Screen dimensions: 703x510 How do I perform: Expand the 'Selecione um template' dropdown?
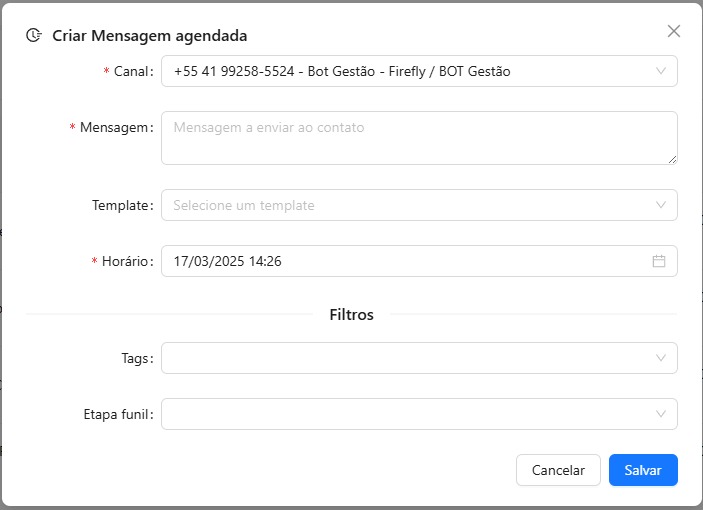click(x=400, y=205)
